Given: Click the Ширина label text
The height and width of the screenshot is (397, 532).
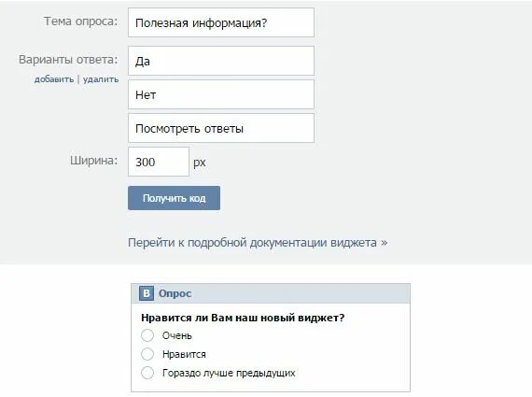Looking at the screenshot, I should 94,161.
